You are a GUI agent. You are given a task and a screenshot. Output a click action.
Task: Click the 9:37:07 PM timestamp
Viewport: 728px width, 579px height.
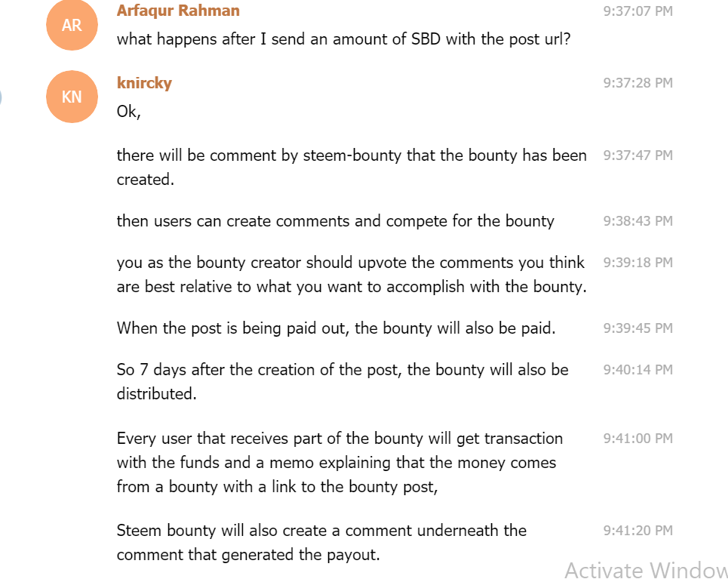coord(637,11)
